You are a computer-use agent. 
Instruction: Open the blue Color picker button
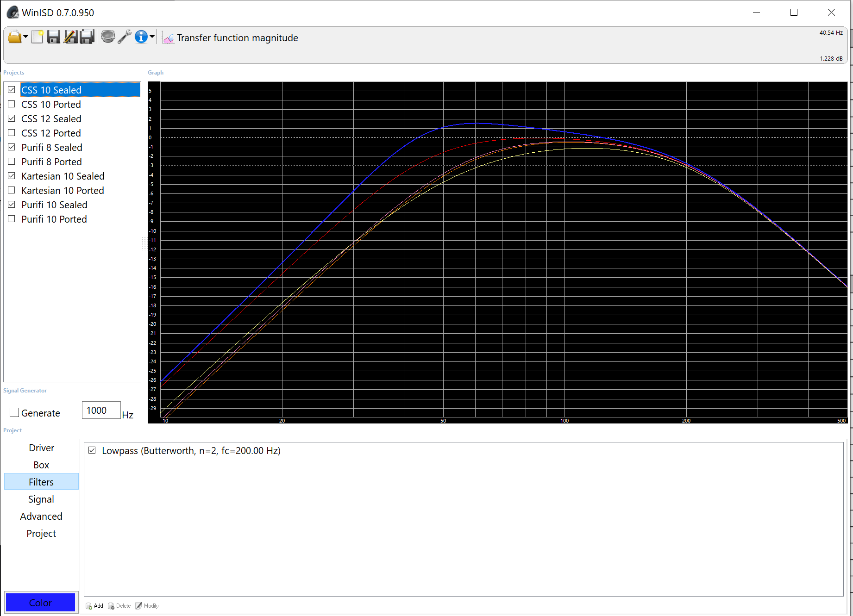pos(40,603)
